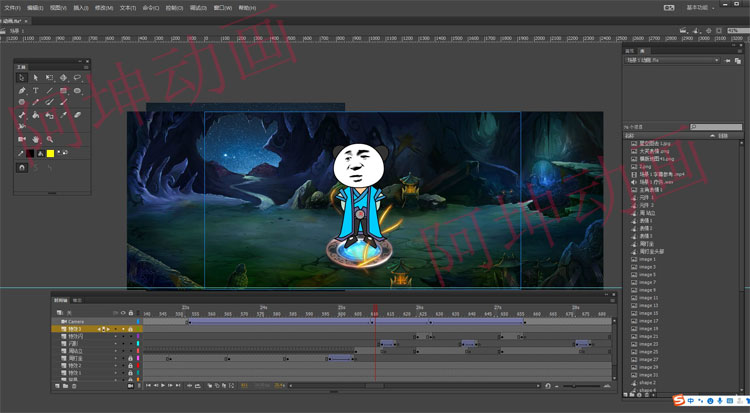Go to the first frame
This screenshot has width=750, height=413.
coord(148,386)
